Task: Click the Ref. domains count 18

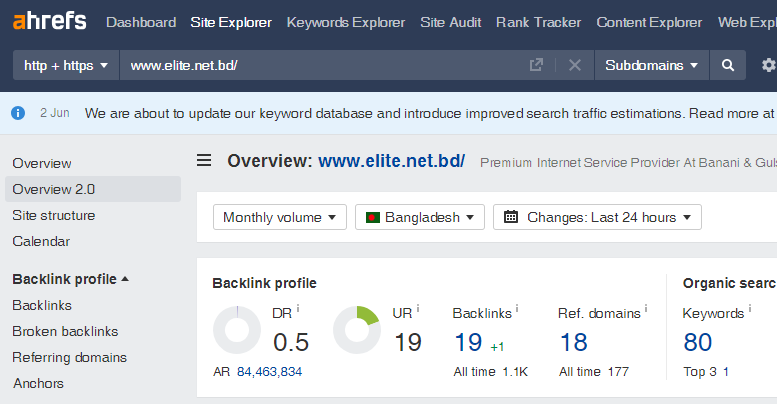Action: [574, 342]
